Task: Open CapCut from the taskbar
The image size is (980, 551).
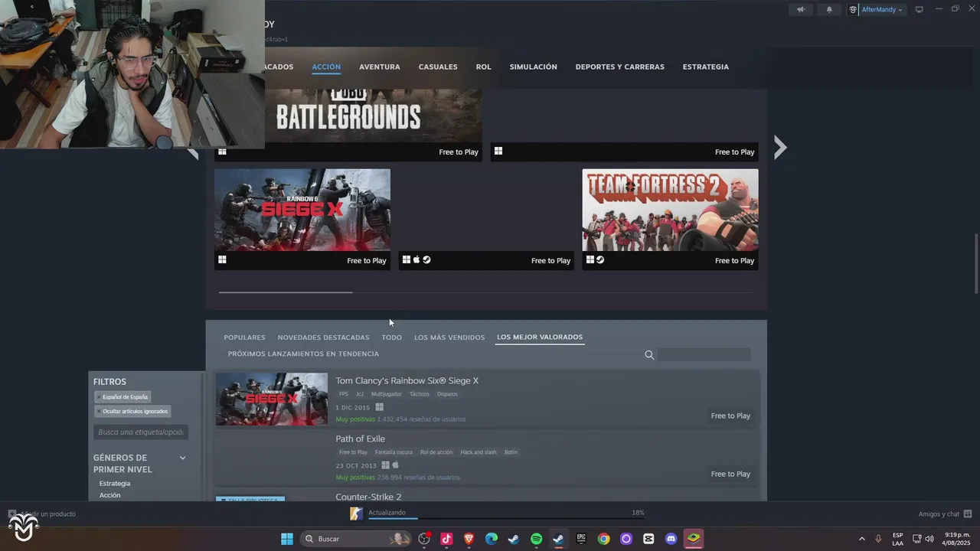Action: click(648, 539)
